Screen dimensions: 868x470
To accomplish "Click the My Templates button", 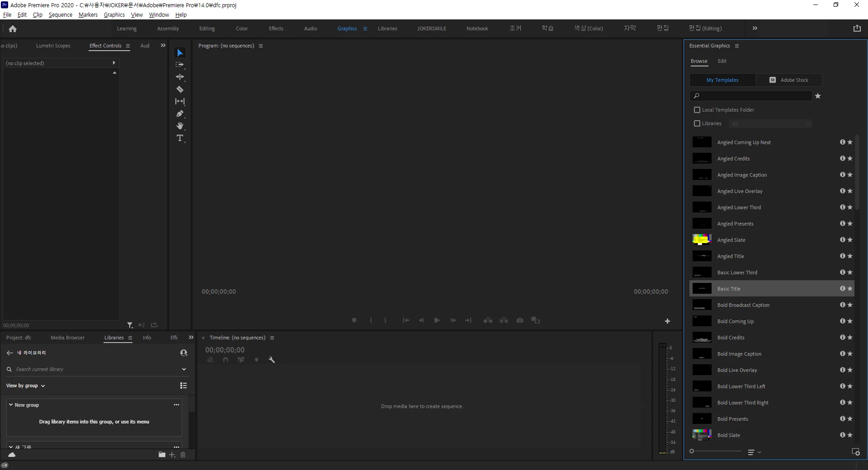I will pyautogui.click(x=722, y=80).
